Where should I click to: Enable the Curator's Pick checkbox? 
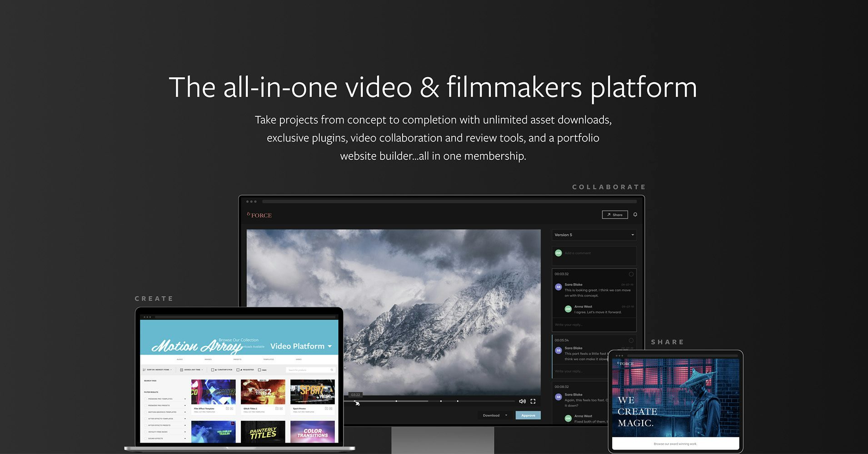coord(213,370)
